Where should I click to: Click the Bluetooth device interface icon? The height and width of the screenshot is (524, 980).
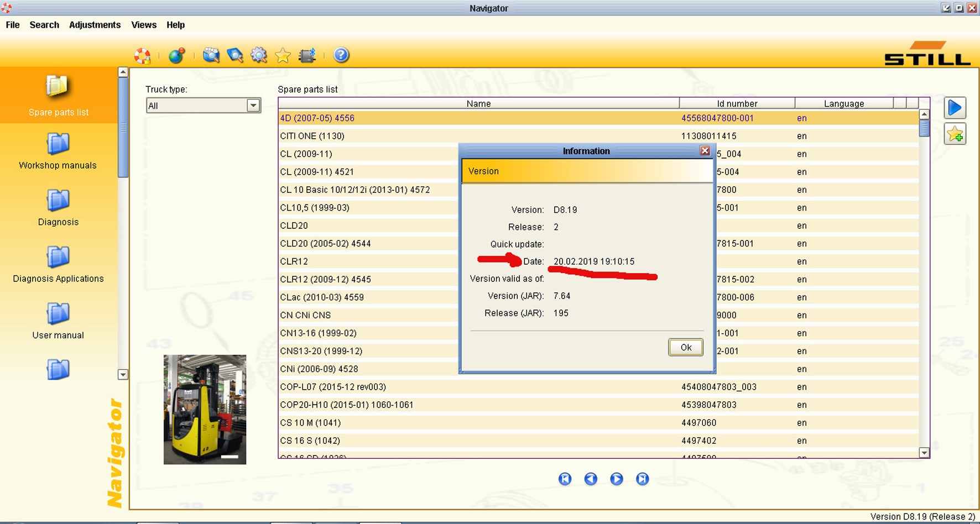307,55
